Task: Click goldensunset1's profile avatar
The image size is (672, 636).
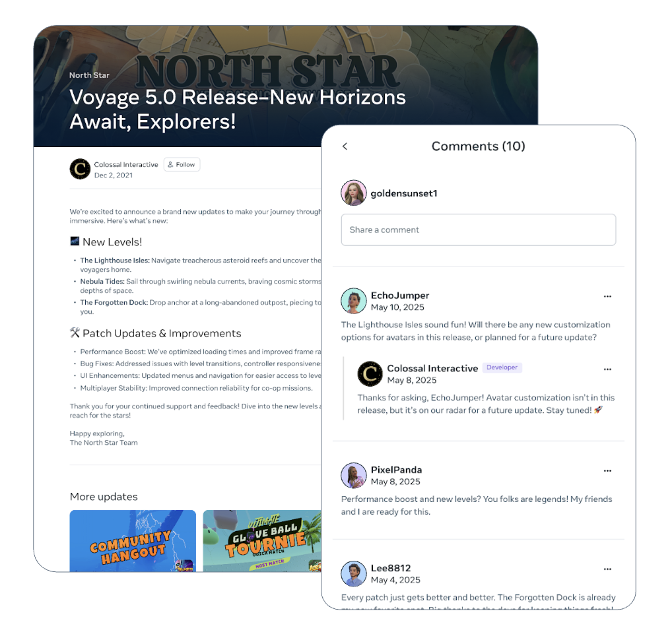Action: pos(354,193)
